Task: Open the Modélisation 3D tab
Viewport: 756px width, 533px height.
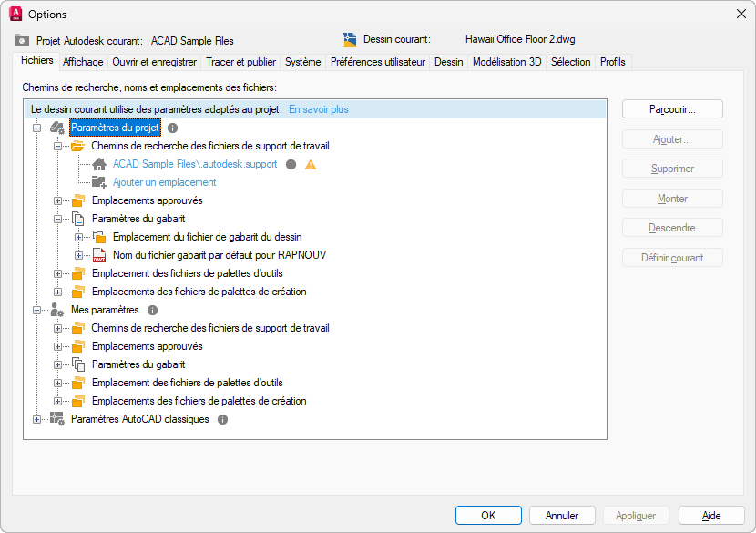Action: click(506, 62)
